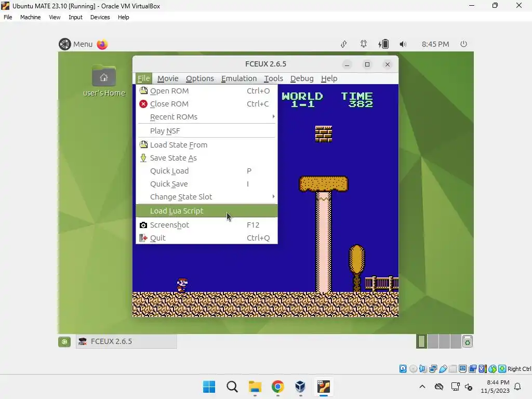Viewport: 532px width, 399px height.
Task: Open File Explorer from Windows taskbar
Action: (x=255, y=387)
